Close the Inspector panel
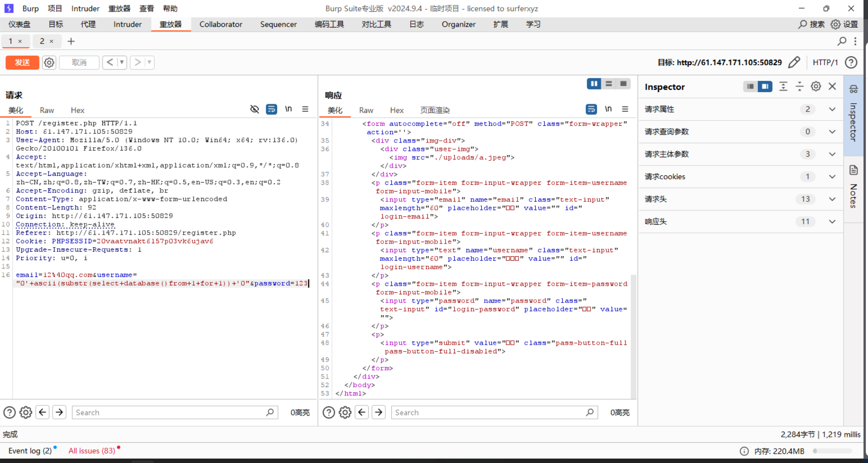The height and width of the screenshot is (463, 868). click(x=832, y=86)
